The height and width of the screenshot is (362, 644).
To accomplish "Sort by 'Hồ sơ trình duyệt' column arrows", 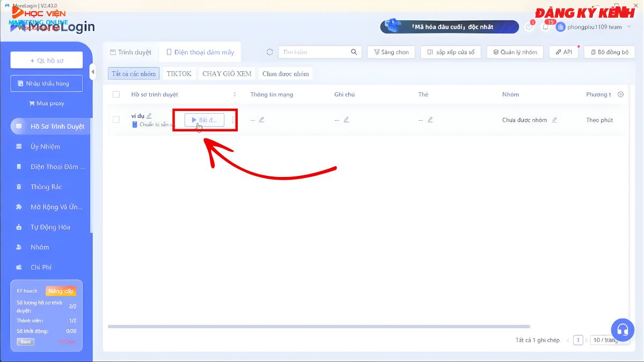I will pyautogui.click(x=235, y=94).
